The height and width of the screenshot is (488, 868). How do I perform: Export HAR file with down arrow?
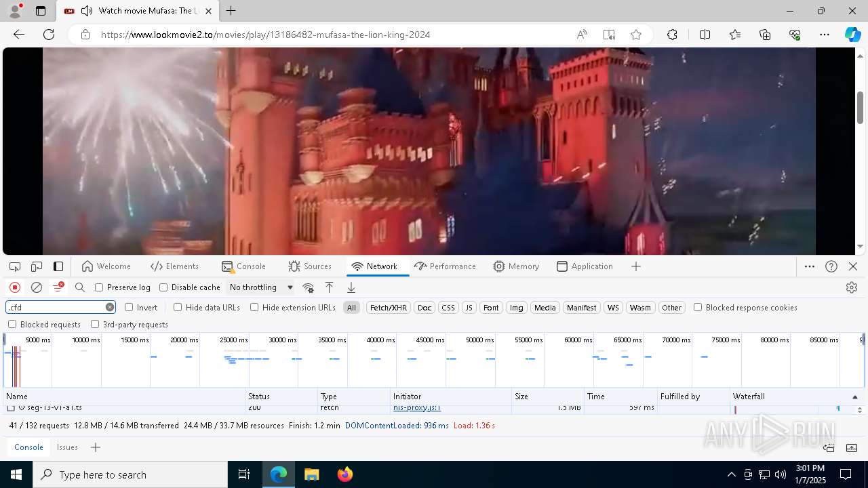pyautogui.click(x=351, y=287)
